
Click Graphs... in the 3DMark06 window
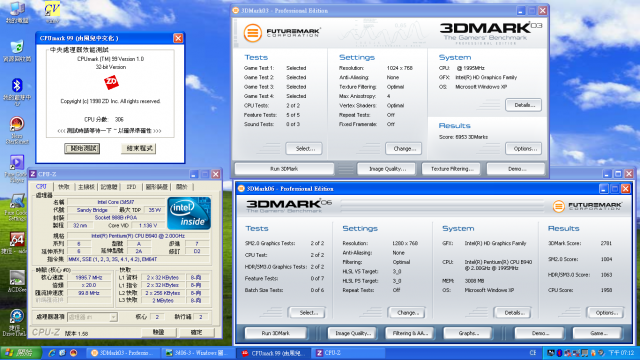click(468, 333)
